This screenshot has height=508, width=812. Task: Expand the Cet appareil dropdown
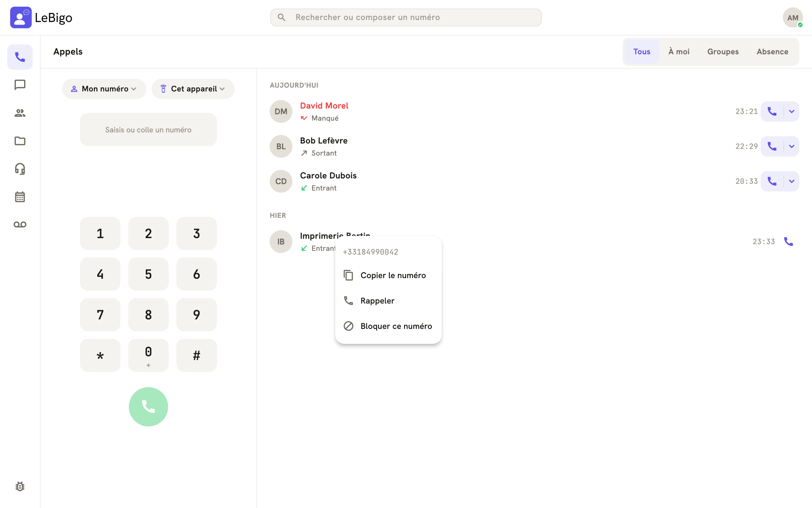coord(193,89)
